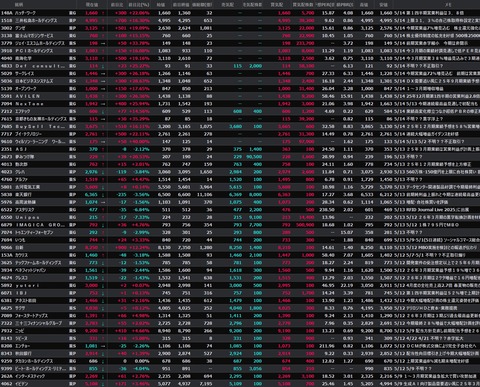The image size is (480, 387).
Task: Click the 153A カウリス code cell
Action: coord(6,255)
